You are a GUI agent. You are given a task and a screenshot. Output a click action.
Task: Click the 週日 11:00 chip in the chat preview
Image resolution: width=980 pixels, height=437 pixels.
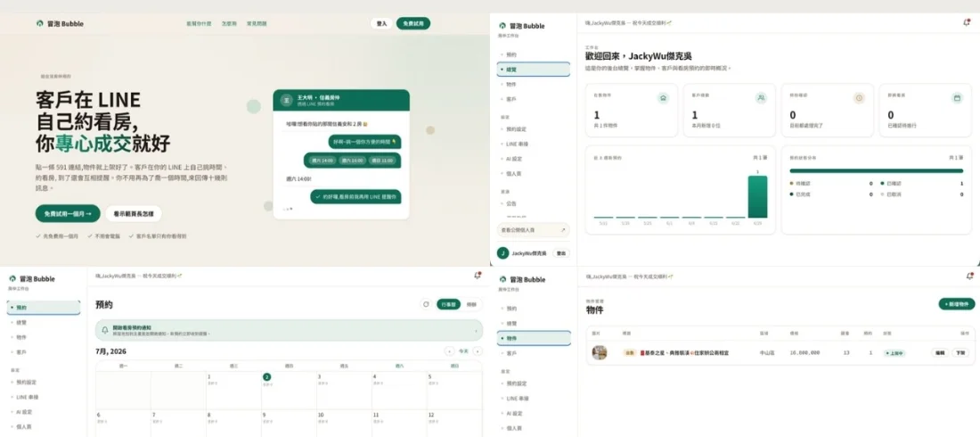tap(382, 161)
